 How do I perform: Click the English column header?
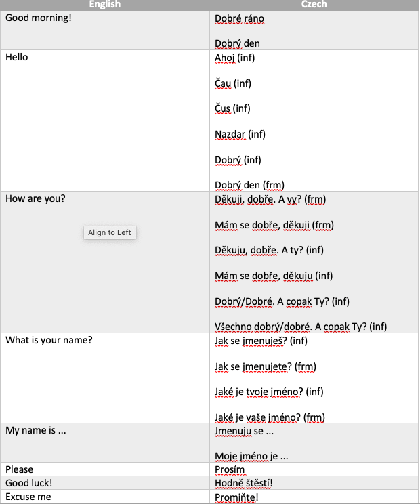[105, 5]
